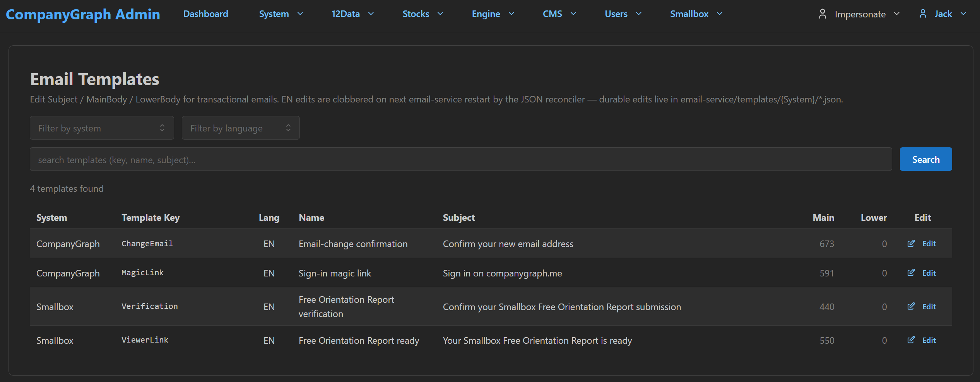
Task: Click 'Free Orientation Report ready' name cell
Action: point(359,341)
